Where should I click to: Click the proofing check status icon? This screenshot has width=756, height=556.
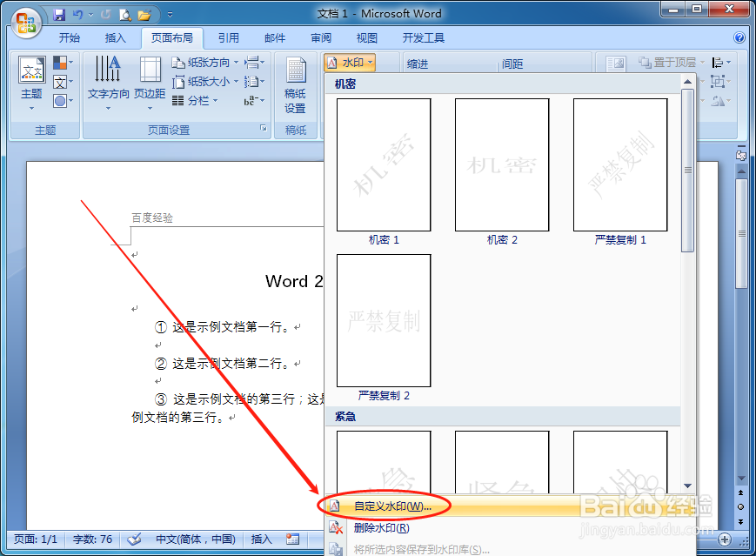coord(134,539)
